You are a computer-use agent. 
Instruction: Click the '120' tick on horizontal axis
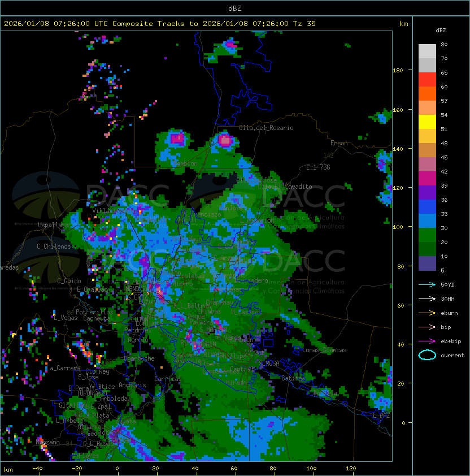point(351,469)
